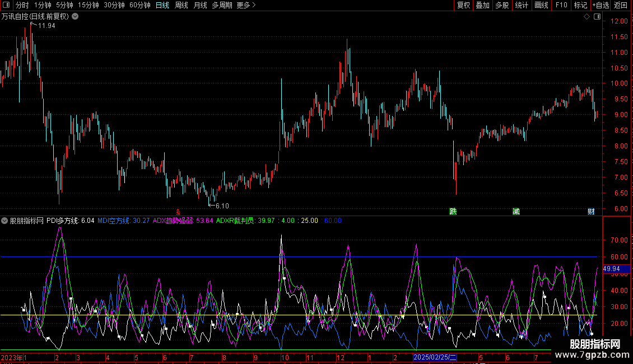Enable 多股 multi-stock view
The image size is (633, 364).
click(502, 5)
